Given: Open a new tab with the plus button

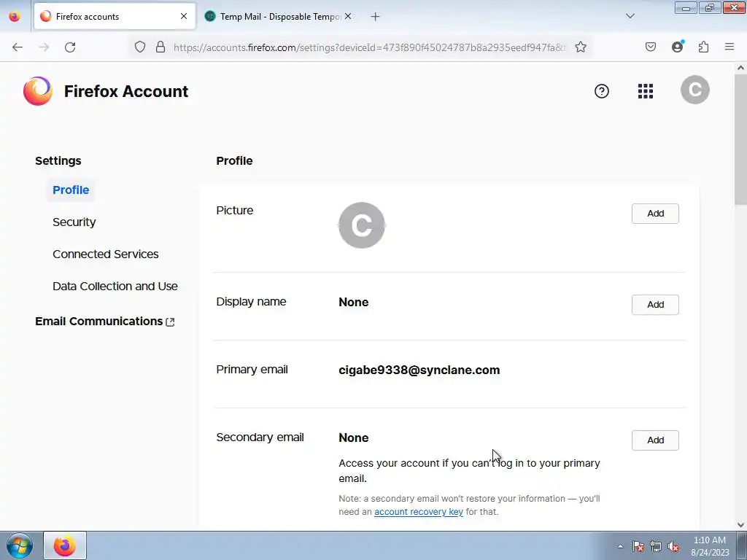Looking at the screenshot, I should pyautogui.click(x=376, y=17).
